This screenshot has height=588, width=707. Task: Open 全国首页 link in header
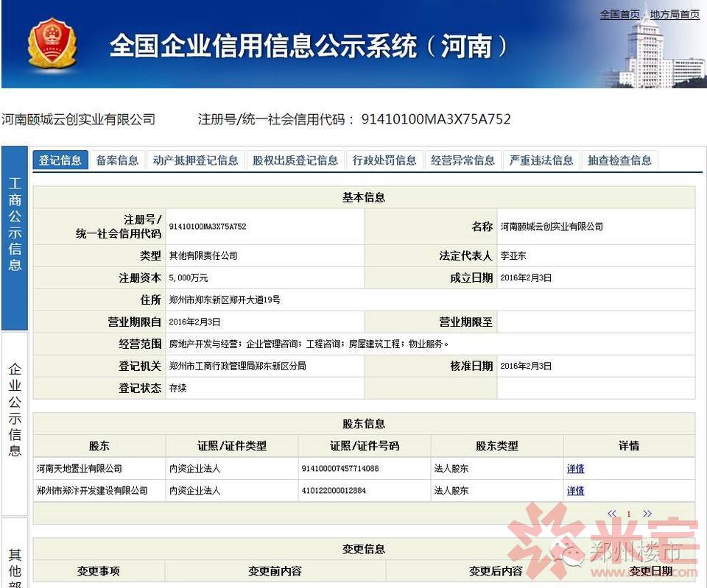[619, 15]
